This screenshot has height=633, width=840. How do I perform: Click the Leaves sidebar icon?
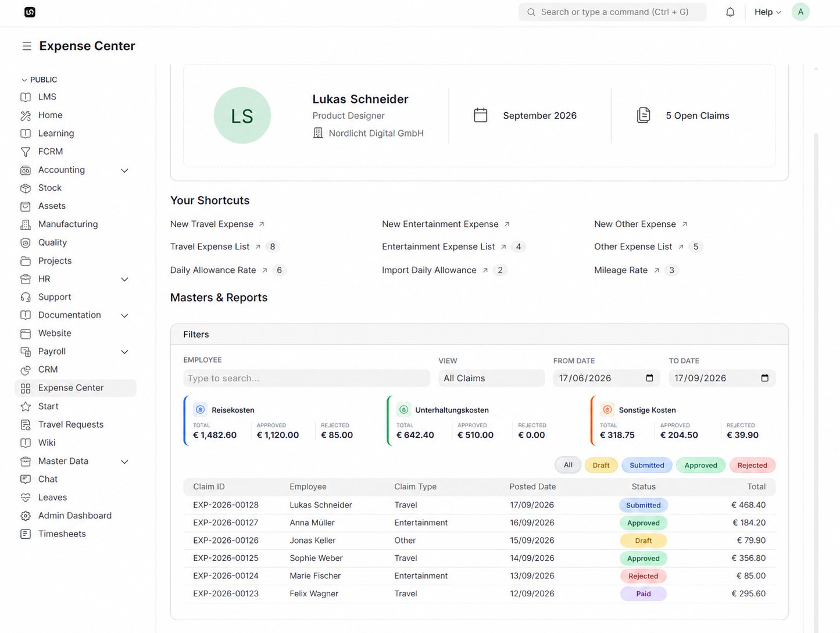coord(26,498)
